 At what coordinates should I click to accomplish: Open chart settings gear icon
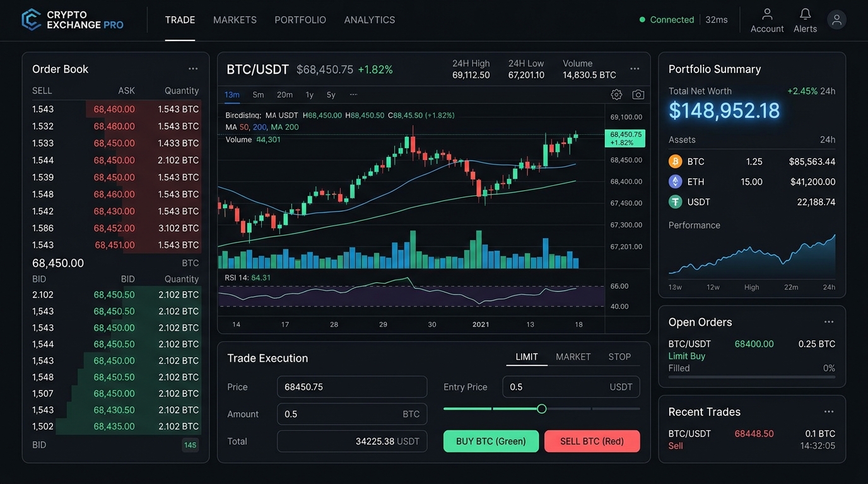pyautogui.click(x=616, y=95)
